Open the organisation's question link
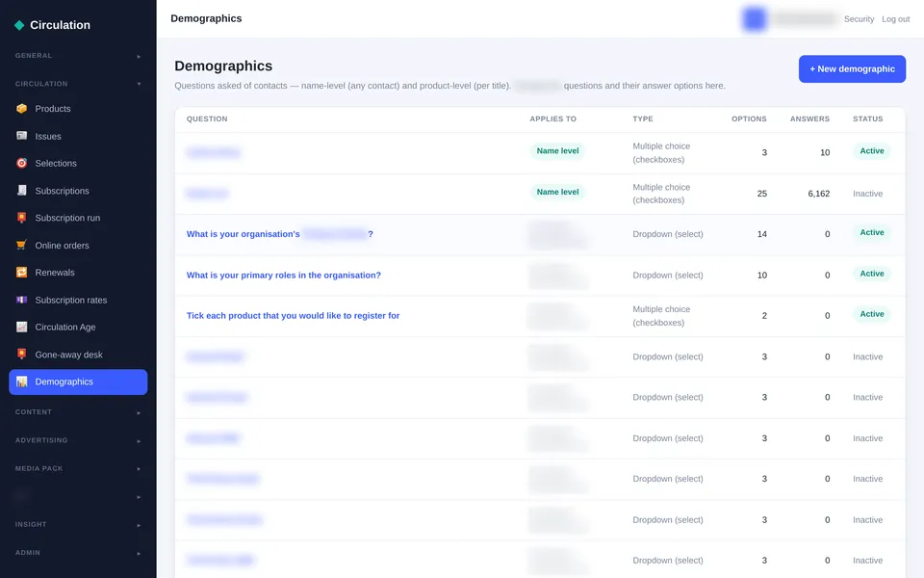The height and width of the screenshot is (578, 924). 280,234
